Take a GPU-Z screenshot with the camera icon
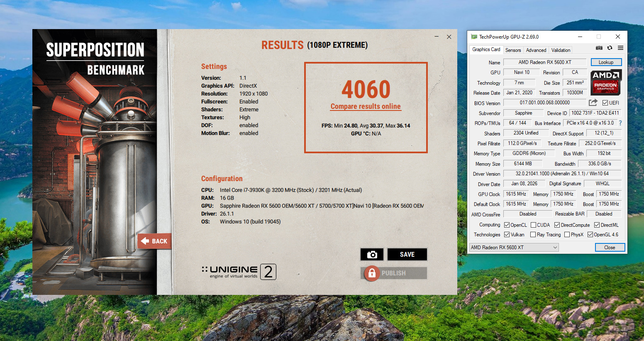This screenshot has height=341, width=644. 599,48
